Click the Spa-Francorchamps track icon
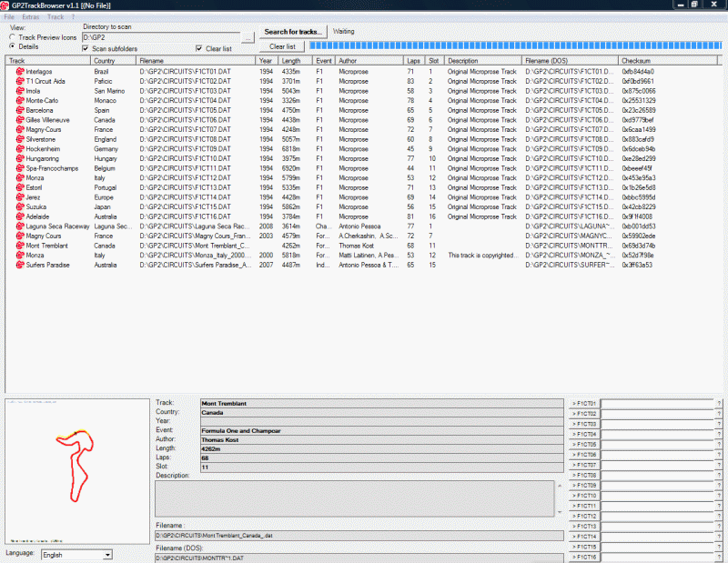The image size is (728, 563). point(20,168)
